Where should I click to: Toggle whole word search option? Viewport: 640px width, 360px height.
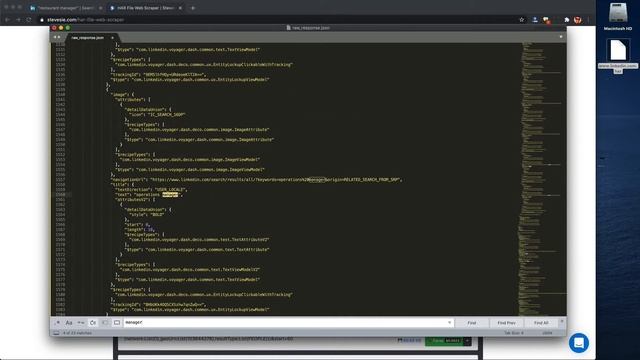click(81, 322)
